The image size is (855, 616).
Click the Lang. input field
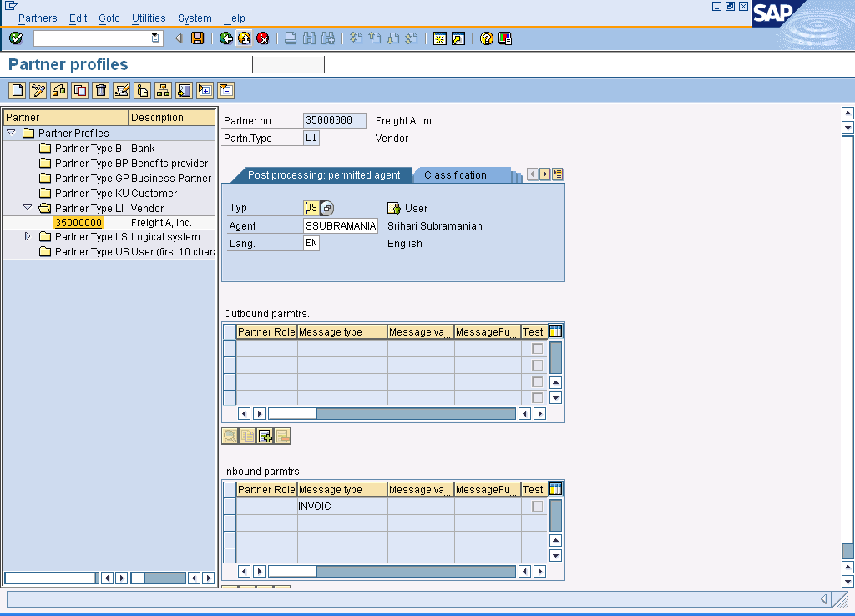click(311, 243)
